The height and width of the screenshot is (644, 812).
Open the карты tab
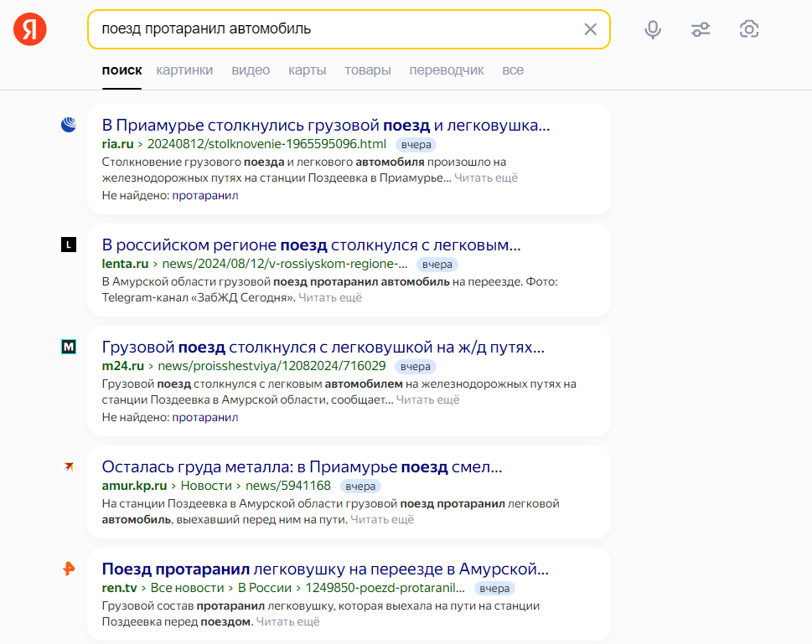click(x=307, y=70)
